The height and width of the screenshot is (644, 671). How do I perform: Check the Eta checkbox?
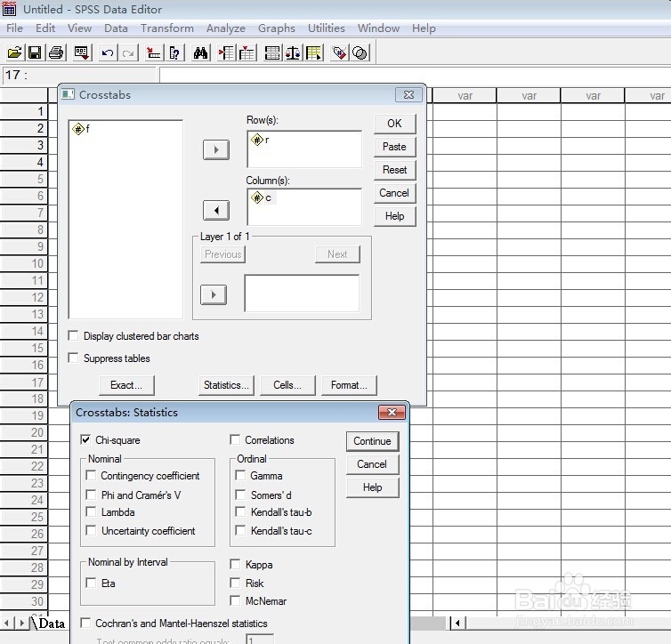(91, 583)
